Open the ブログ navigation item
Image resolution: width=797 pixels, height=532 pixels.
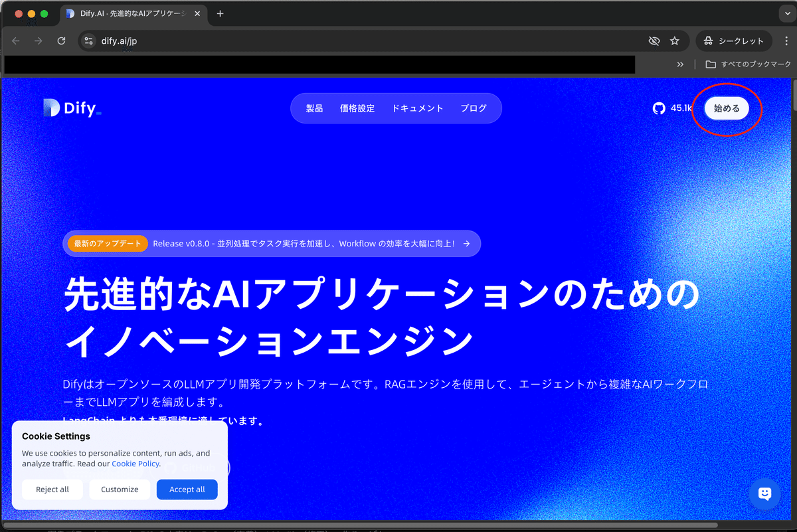[474, 108]
